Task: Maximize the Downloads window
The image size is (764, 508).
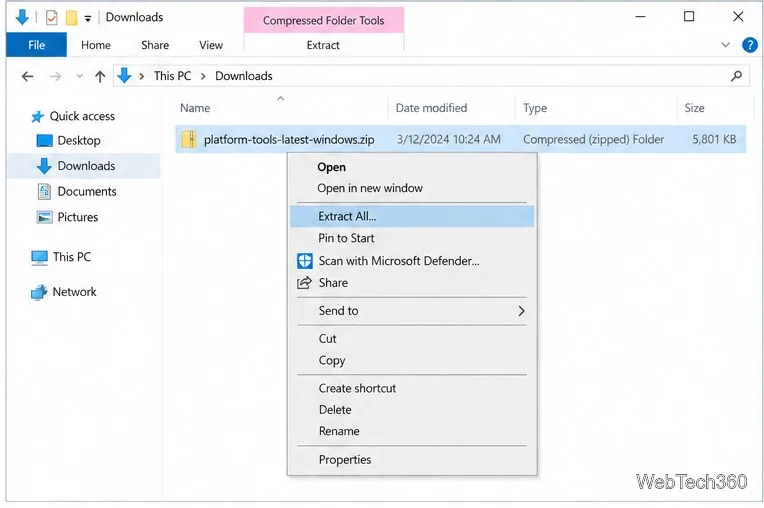Action: tap(689, 17)
